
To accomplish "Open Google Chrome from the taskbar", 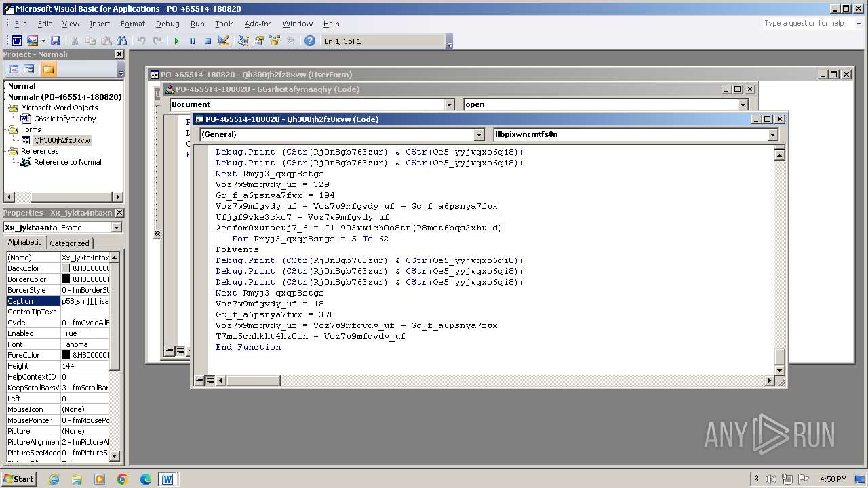I will point(123,479).
